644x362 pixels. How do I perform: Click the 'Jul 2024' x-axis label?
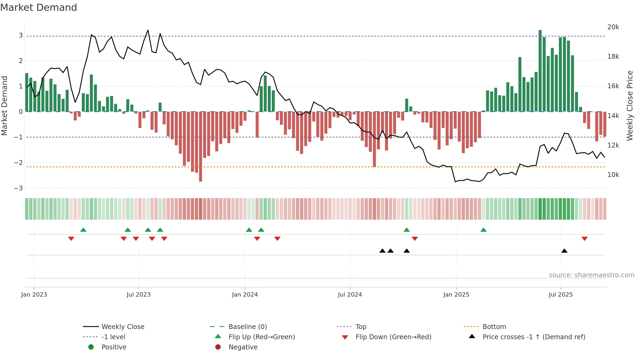350,294
